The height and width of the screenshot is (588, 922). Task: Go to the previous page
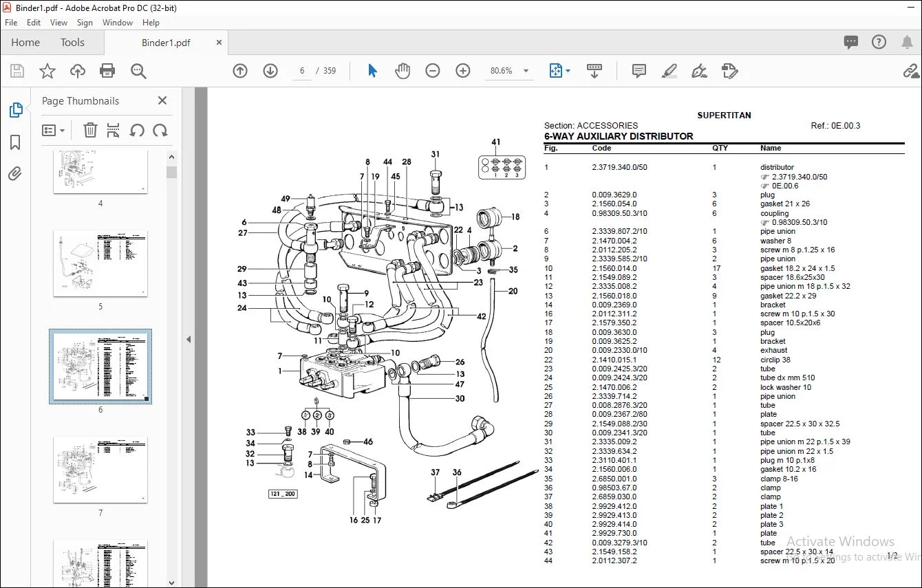pyautogui.click(x=240, y=71)
